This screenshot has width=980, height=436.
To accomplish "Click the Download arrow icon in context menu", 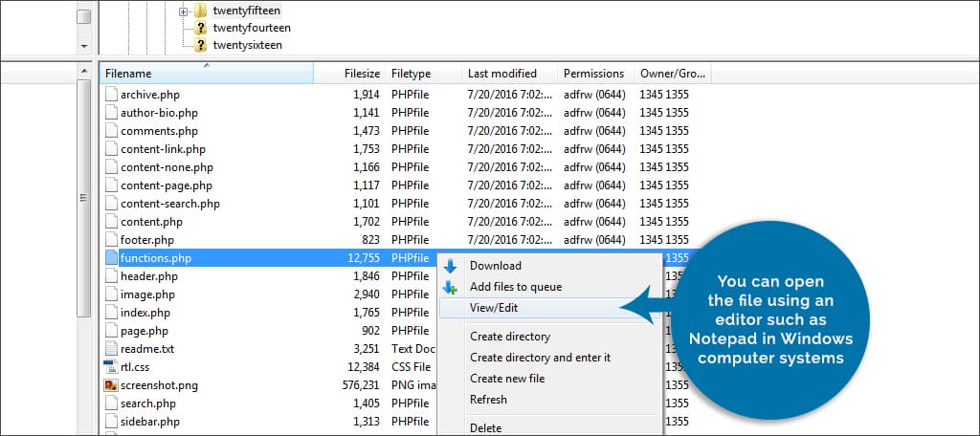I will coord(450,266).
